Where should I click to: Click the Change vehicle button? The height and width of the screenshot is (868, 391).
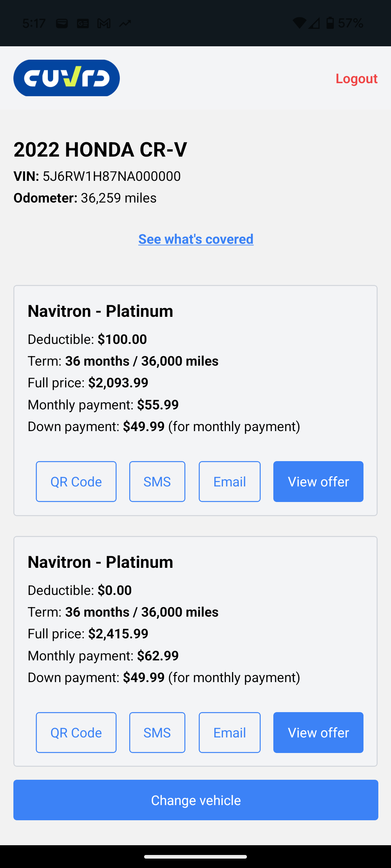pyautogui.click(x=196, y=800)
